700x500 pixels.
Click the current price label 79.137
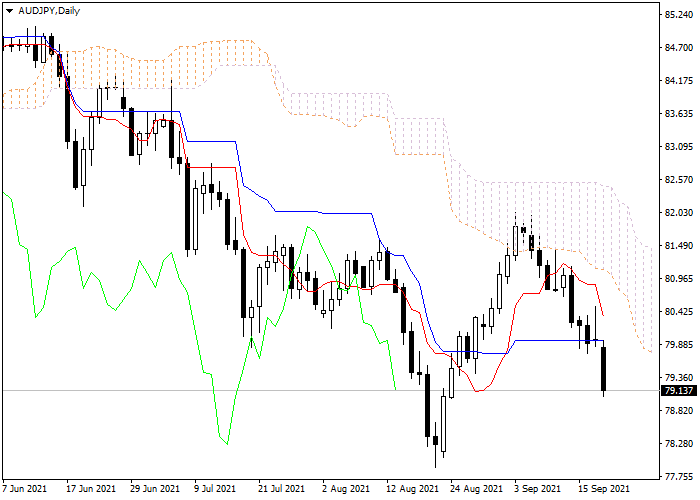(x=679, y=391)
